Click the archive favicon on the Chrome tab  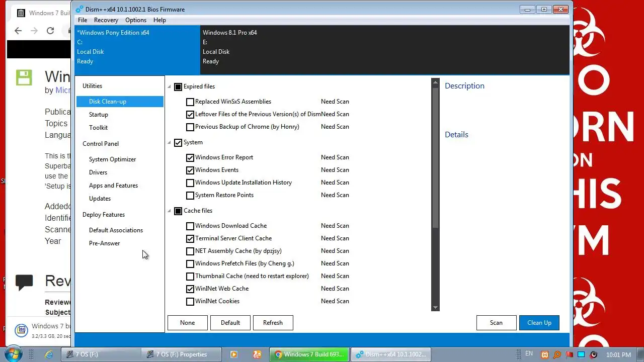point(21,13)
